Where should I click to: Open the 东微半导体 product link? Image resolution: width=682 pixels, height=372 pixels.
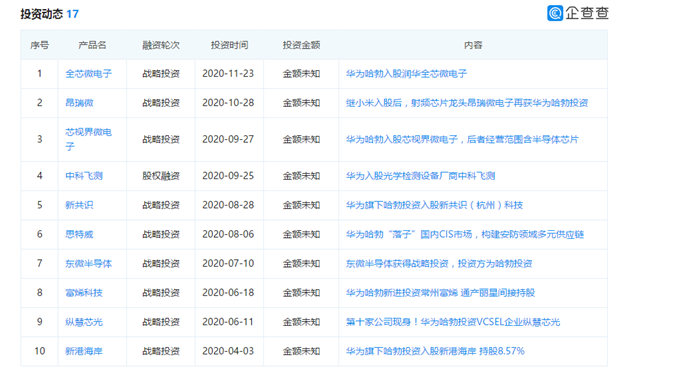[x=88, y=263]
